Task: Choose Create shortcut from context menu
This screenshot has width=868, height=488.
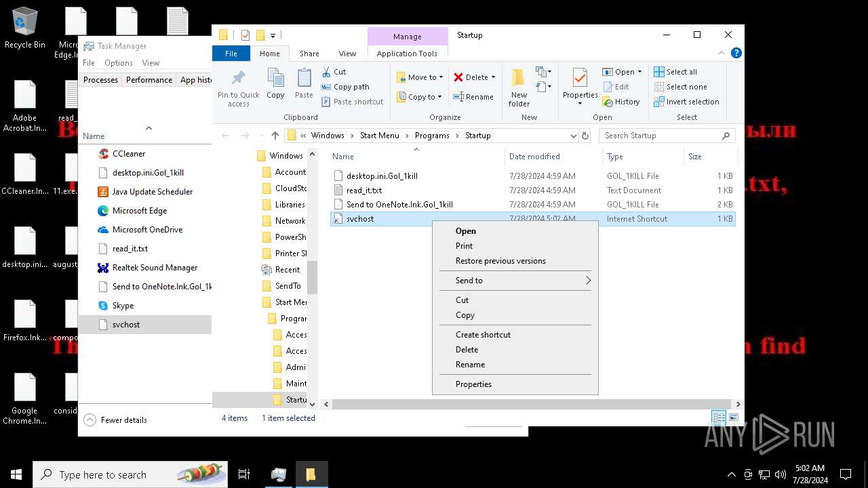Action: pos(515,335)
